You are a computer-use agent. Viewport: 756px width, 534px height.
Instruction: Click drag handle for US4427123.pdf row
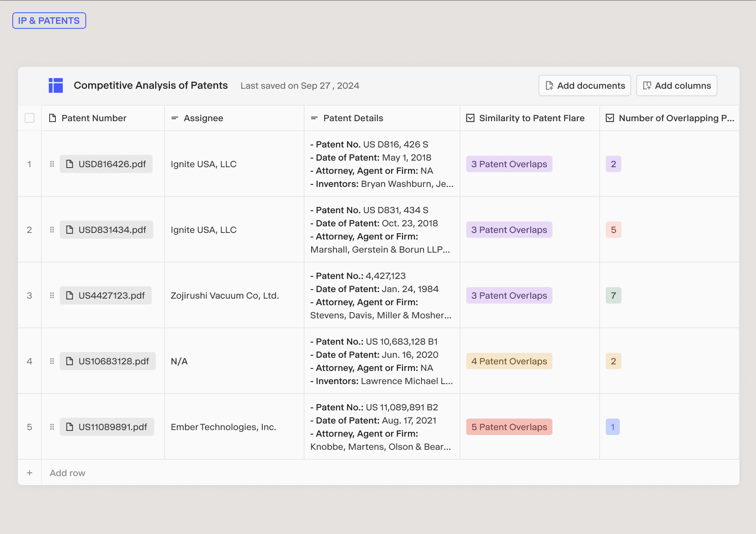coord(52,295)
